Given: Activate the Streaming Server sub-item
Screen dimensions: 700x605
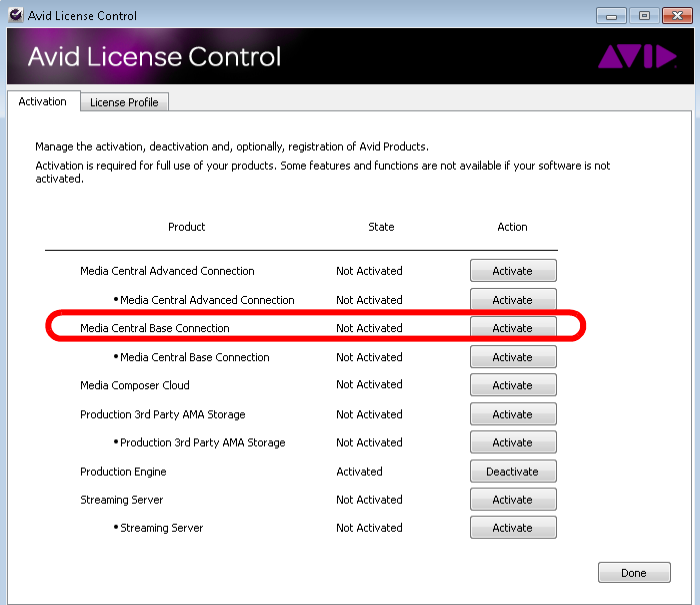Looking at the screenshot, I should click(513, 528).
